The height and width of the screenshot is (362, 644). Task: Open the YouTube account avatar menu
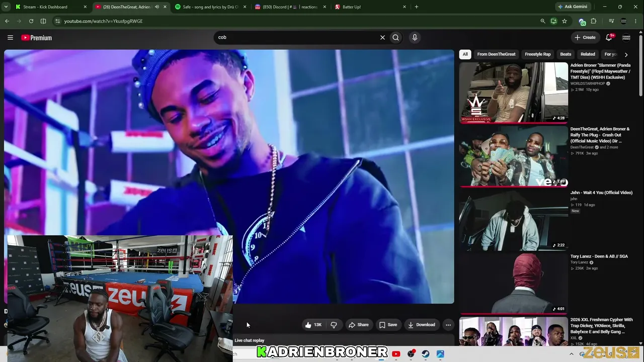point(626,37)
